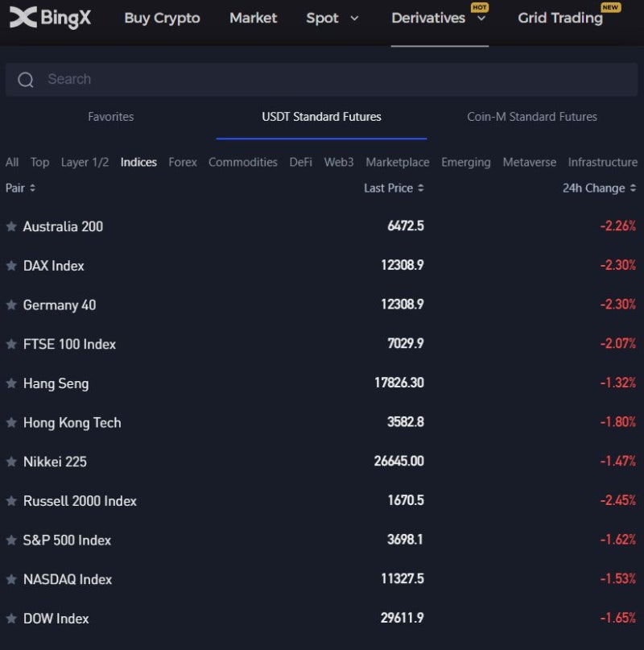Toggle favorite star for DAX Index
The width and height of the screenshot is (644, 650).
(x=11, y=266)
